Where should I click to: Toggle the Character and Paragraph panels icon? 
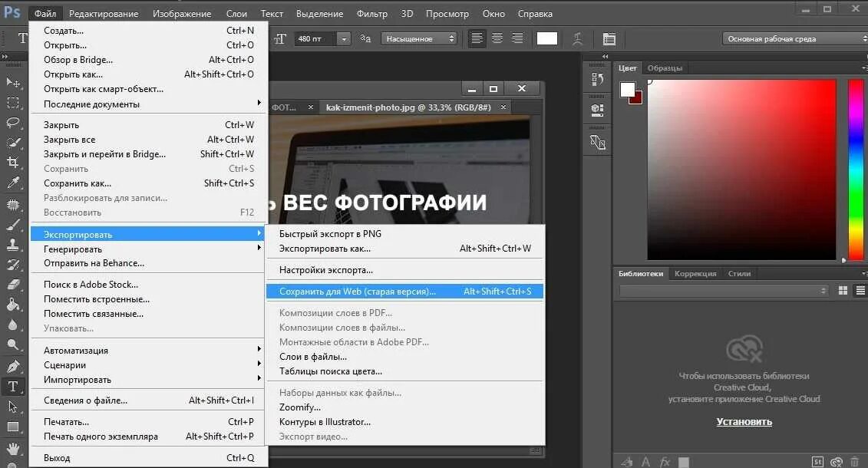pyautogui.click(x=609, y=38)
